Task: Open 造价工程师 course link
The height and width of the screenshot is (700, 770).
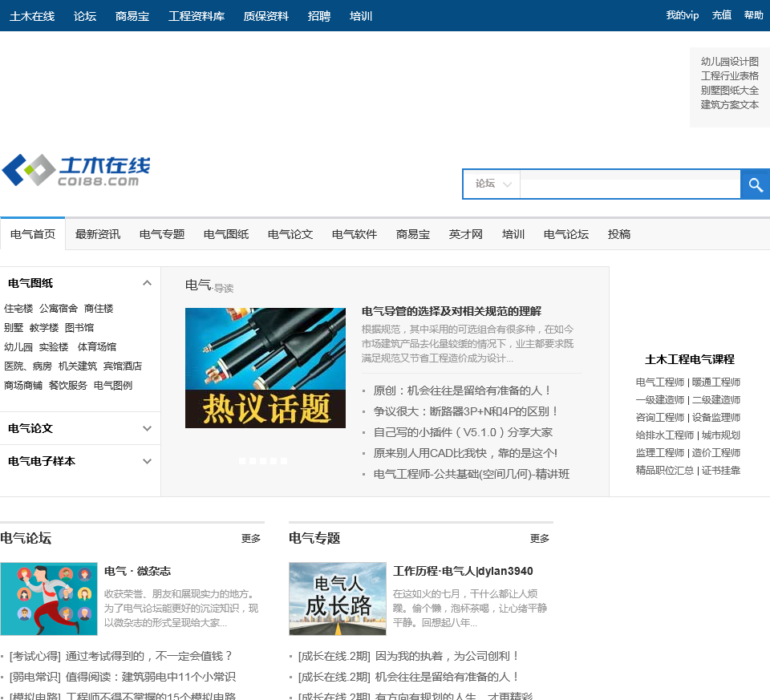Action: click(x=716, y=452)
